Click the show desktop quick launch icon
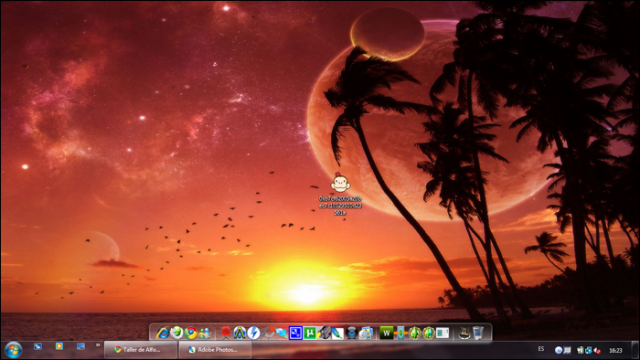 80,347
